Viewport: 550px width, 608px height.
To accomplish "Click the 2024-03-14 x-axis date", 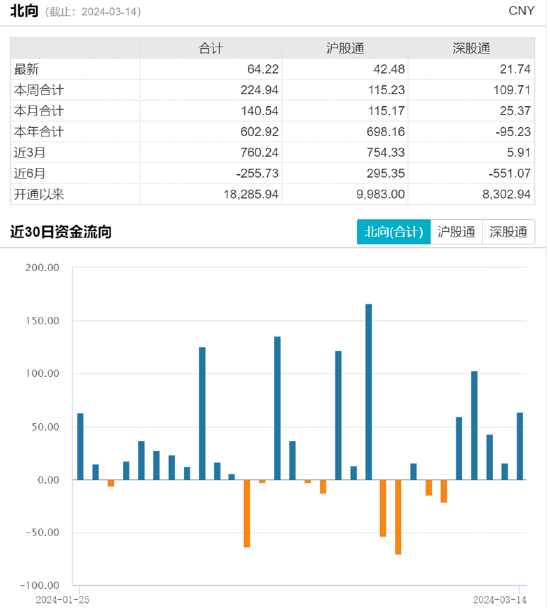I will tap(500, 600).
